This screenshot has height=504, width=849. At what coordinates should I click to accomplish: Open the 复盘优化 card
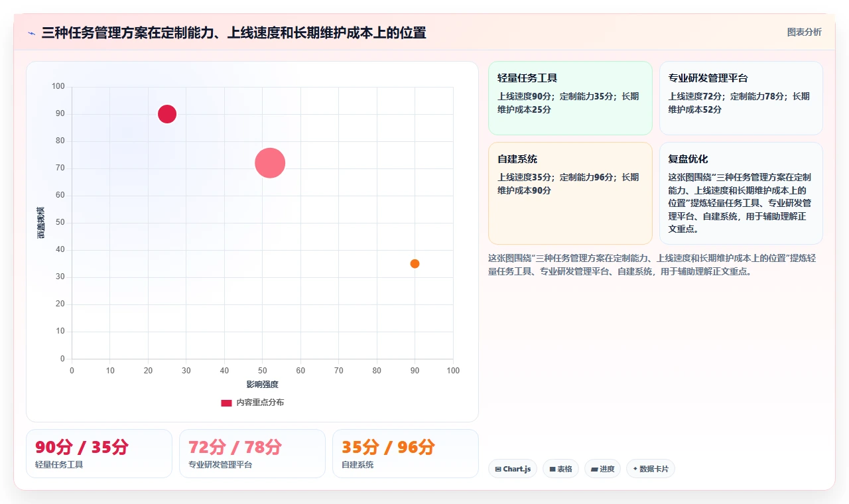[x=741, y=194]
